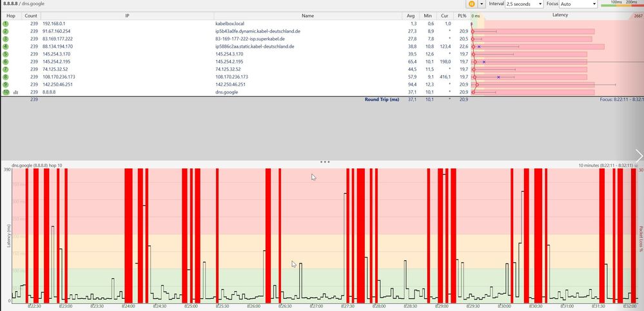Select IP 8.8.8.8 in the hop 10 row
The width and height of the screenshot is (644, 311).
tap(49, 92)
